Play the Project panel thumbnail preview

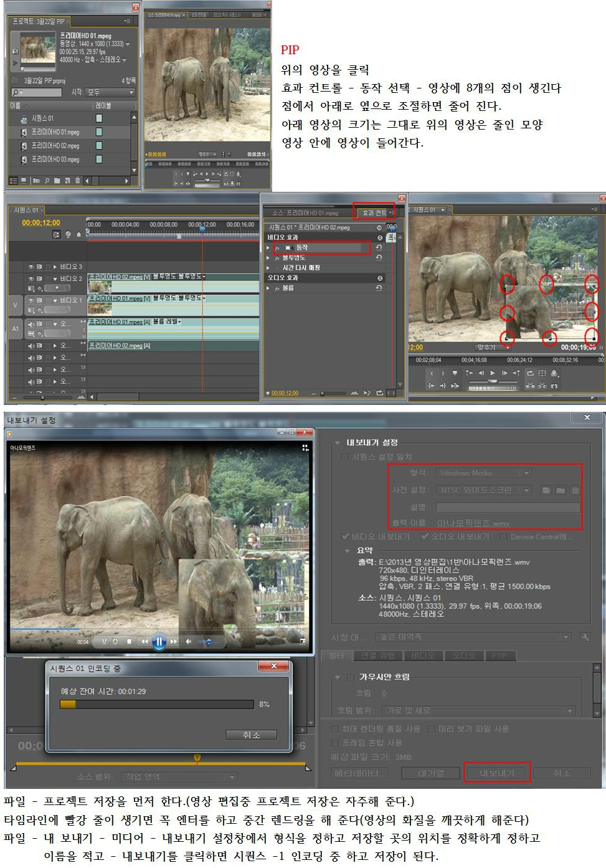coord(16,62)
